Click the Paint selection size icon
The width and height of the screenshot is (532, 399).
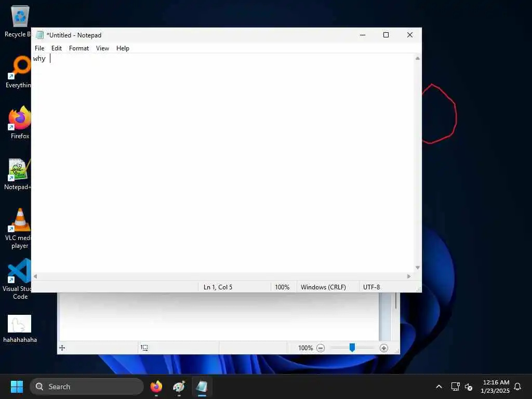[144, 348]
